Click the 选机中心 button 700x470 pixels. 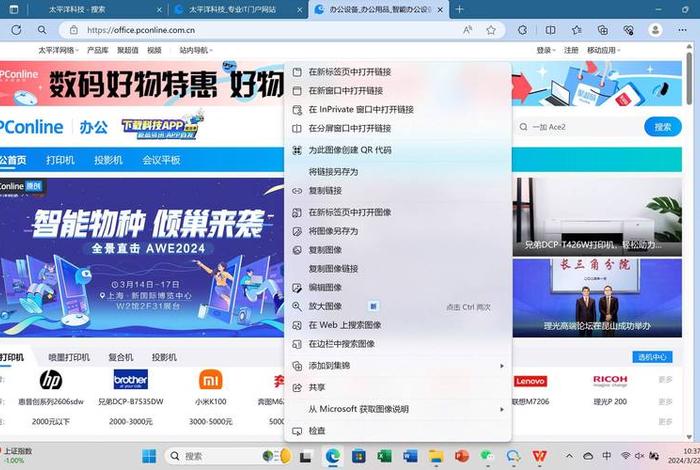coord(652,357)
